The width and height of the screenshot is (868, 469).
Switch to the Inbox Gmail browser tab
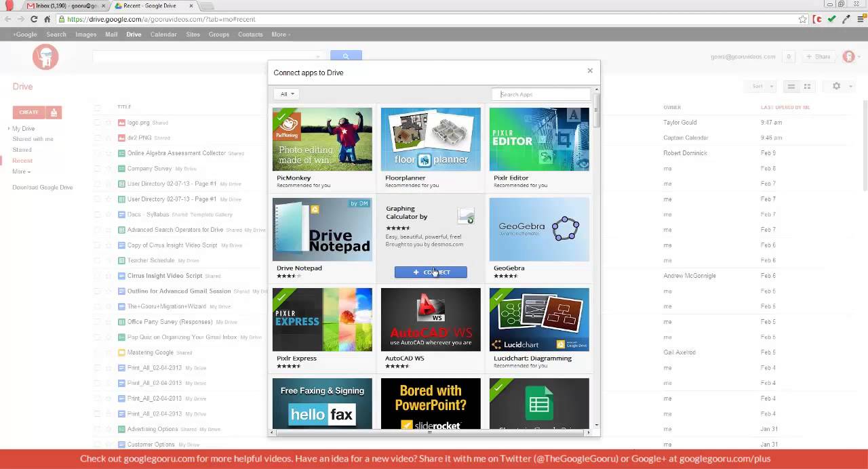click(x=66, y=6)
